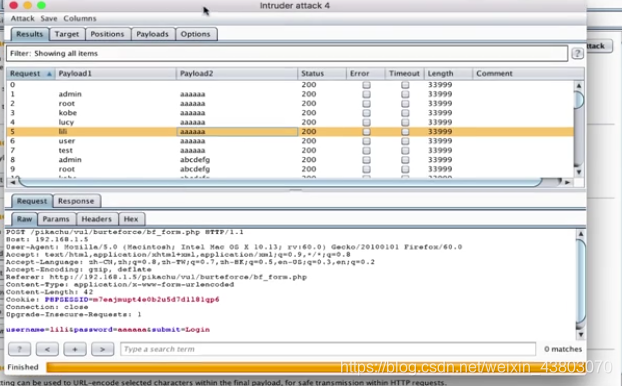Click results table scroll-left arrow
This screenshot has width=622, height=386.
click(13, 182)
